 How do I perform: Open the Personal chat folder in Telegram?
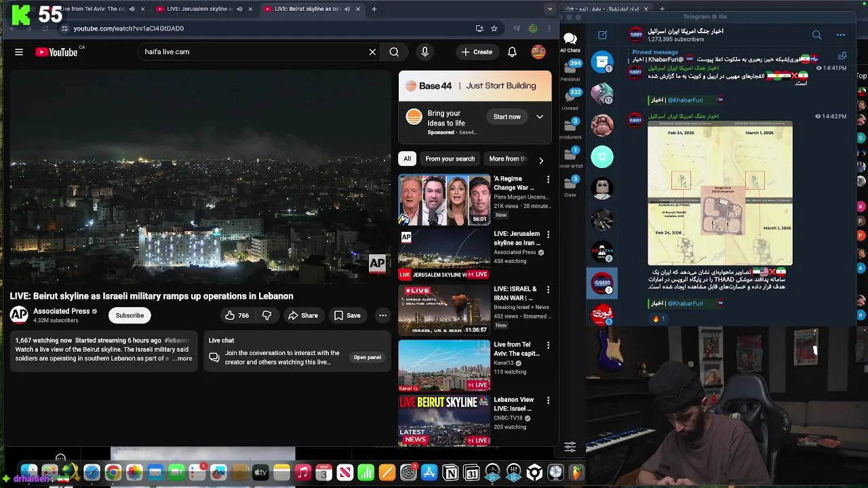point(570,70)
